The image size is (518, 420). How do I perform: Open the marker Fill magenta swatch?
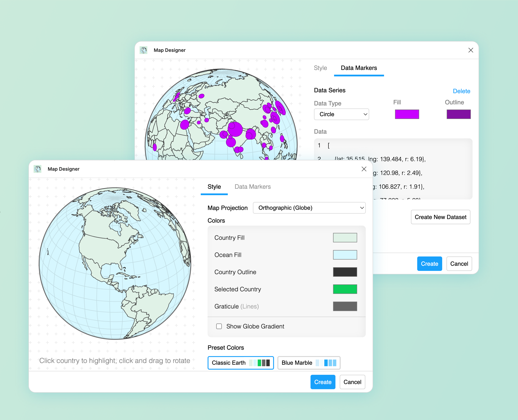coord(407,114)
